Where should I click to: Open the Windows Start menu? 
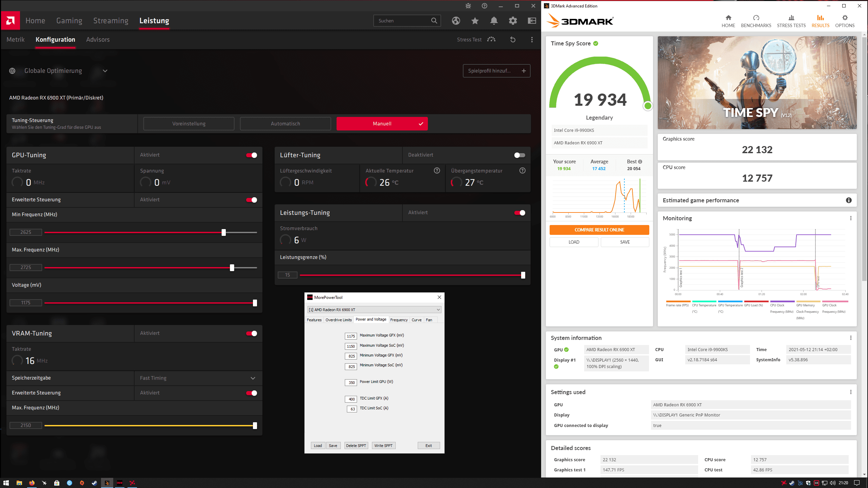coord(6,483)
